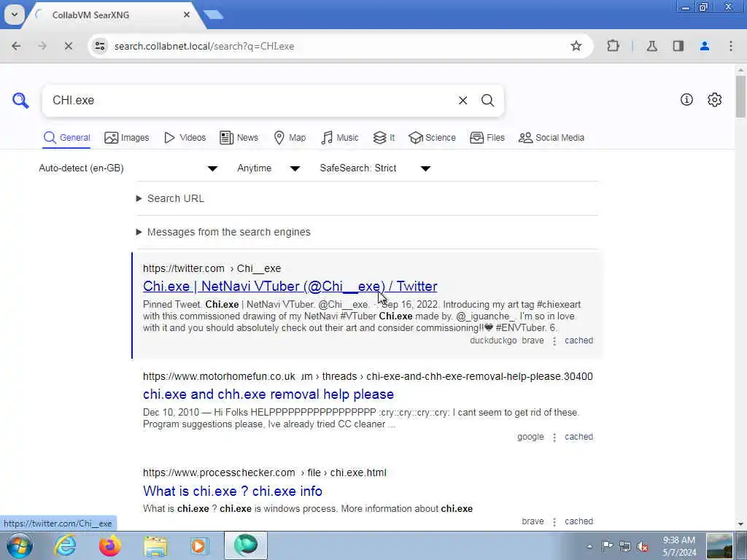
Task: Open What is chi.exe info result
Action: pyautogui.click(x=233, y=491)
